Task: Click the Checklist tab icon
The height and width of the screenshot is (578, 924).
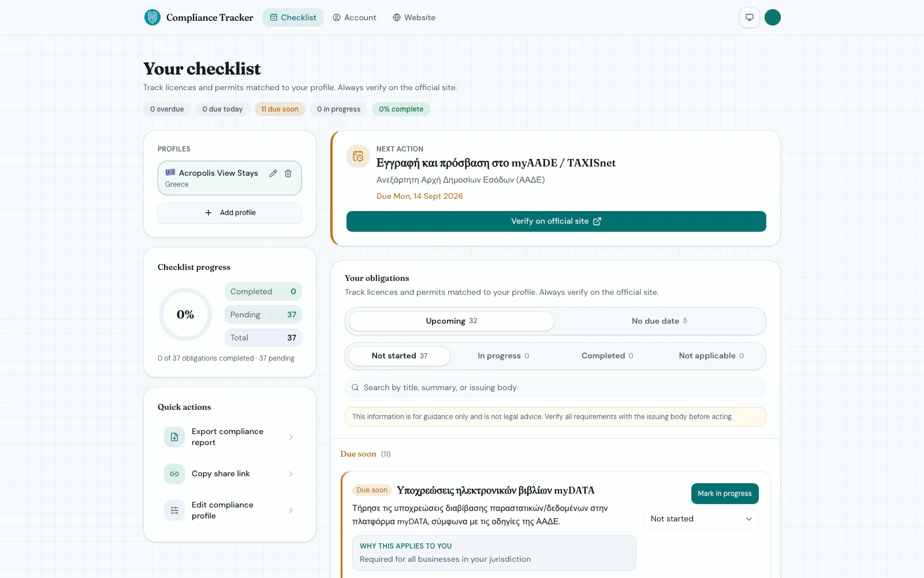Action: pyautogui.click(x=274, y=17)
